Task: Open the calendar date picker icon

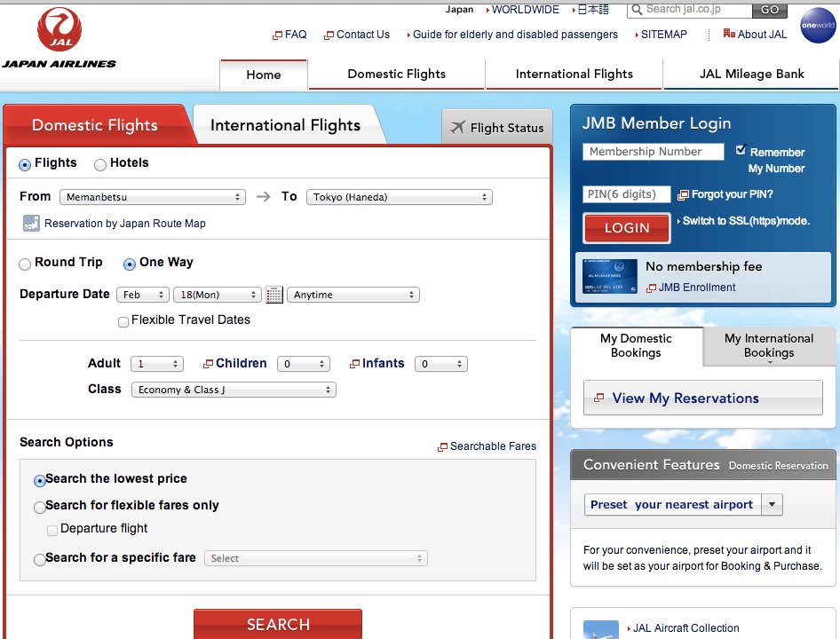Action: tap(274, 295)
